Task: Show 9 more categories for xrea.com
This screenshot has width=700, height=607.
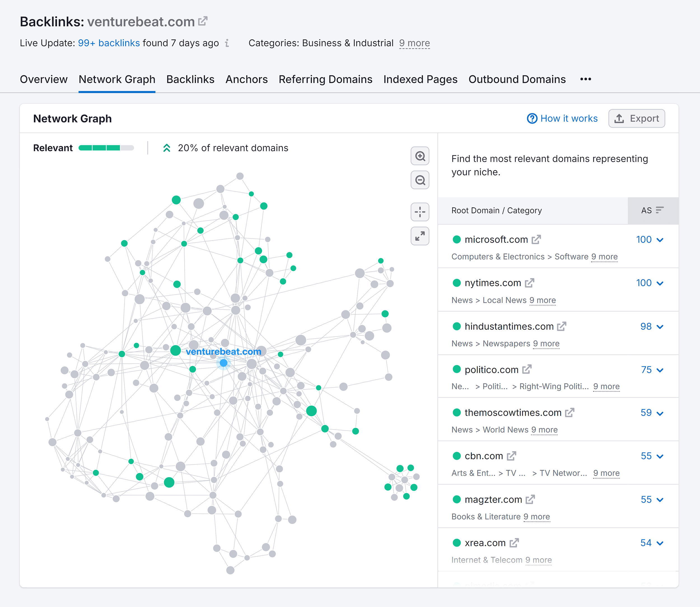Action: click(x=538, y=560)
